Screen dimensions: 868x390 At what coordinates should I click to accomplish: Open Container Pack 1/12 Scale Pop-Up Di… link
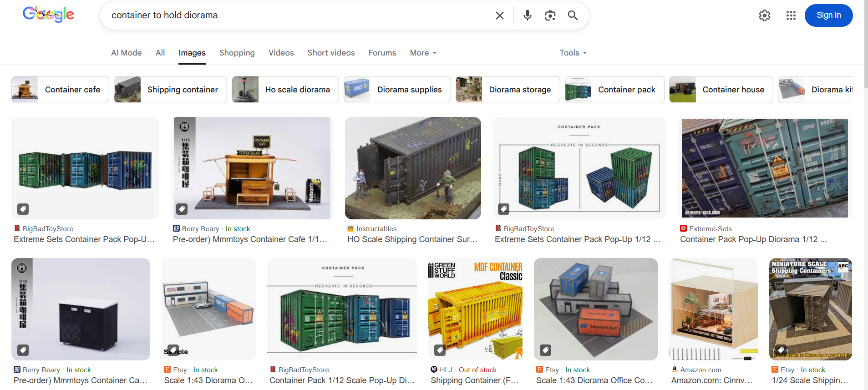pos(342,380)
